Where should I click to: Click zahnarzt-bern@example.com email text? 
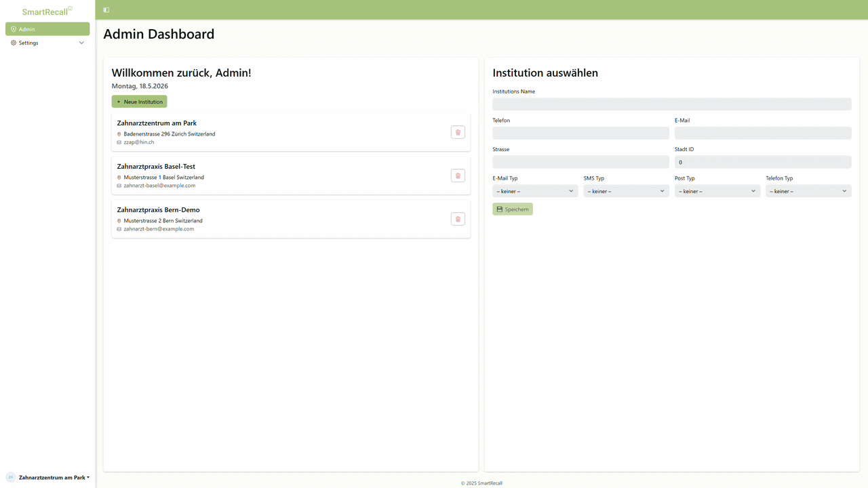tap(159, 229)
